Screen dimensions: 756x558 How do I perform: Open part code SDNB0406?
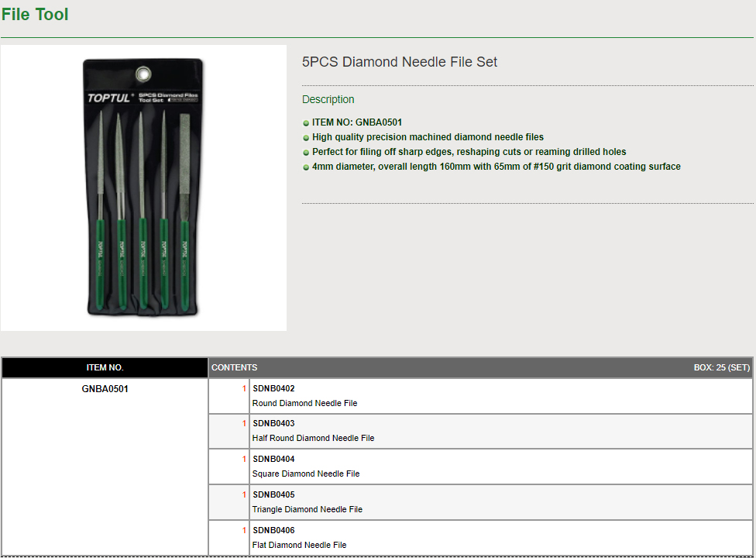(273, 530)
